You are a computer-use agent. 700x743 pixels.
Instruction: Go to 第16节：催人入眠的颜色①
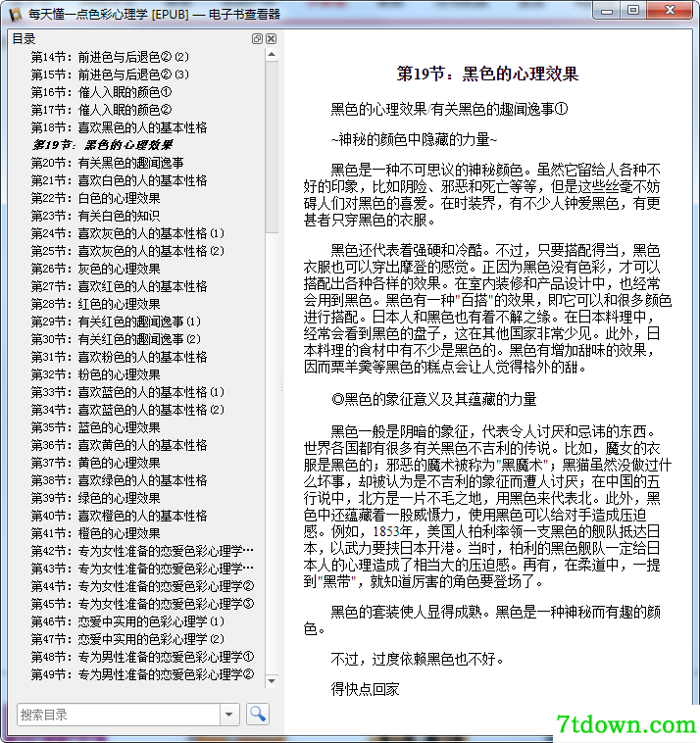point(101,92)
